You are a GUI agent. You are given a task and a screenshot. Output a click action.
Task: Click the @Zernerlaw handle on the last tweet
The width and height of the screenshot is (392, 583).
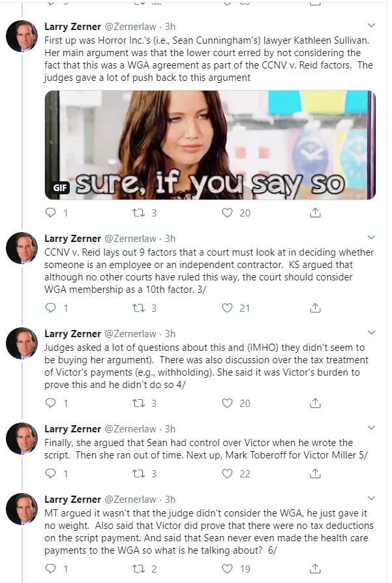130,500
